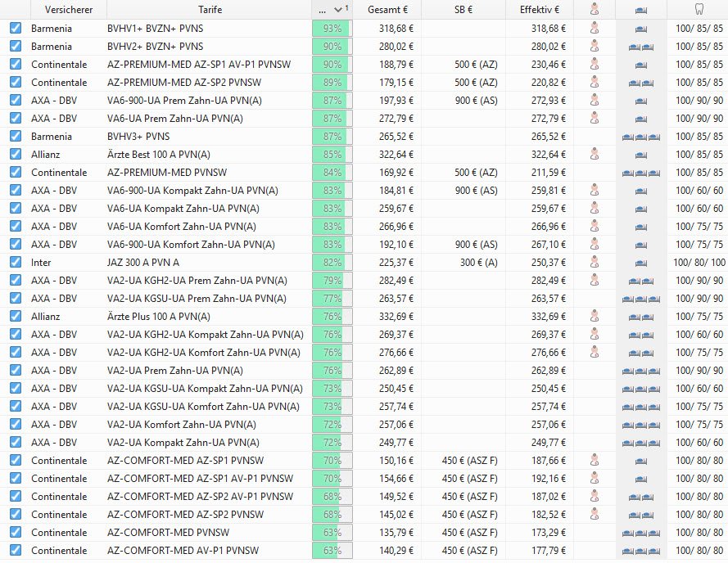Viewport: 728px width, 563px height.
Task: Click Gesamt amount '145,02 €'
Action: 396,515
